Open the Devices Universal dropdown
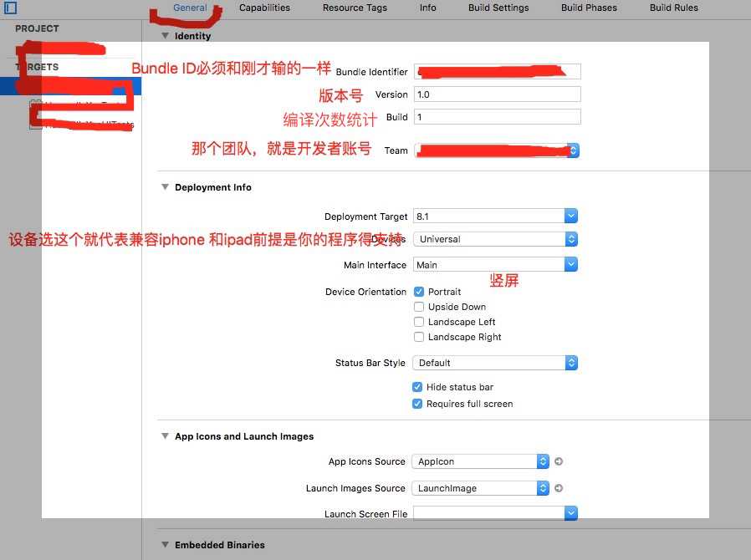The image size is (751, 560). (495, 239)
